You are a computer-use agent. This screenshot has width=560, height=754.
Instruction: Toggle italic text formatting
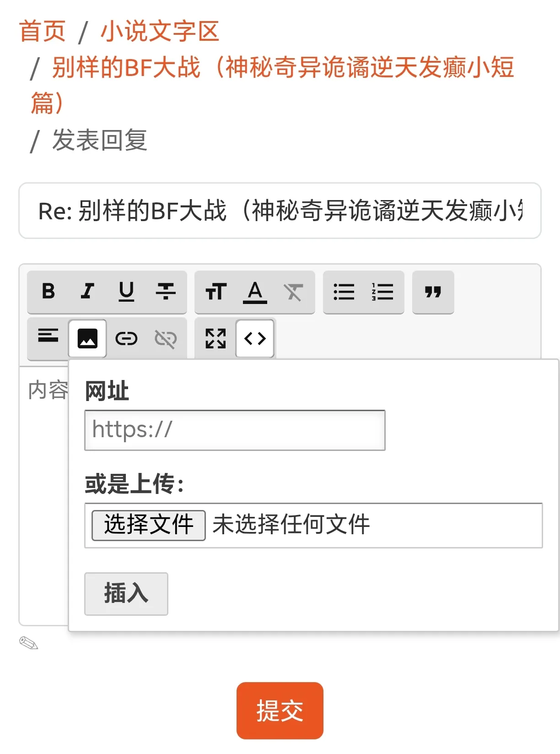(x=87, y=291)
